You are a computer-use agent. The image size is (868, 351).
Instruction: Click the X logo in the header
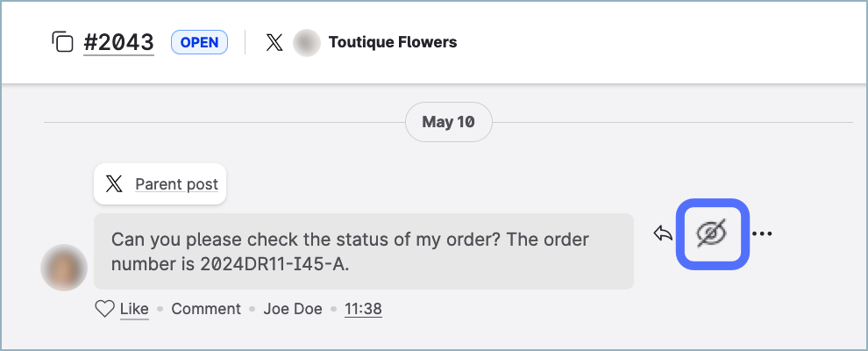[x=274, y=42]
